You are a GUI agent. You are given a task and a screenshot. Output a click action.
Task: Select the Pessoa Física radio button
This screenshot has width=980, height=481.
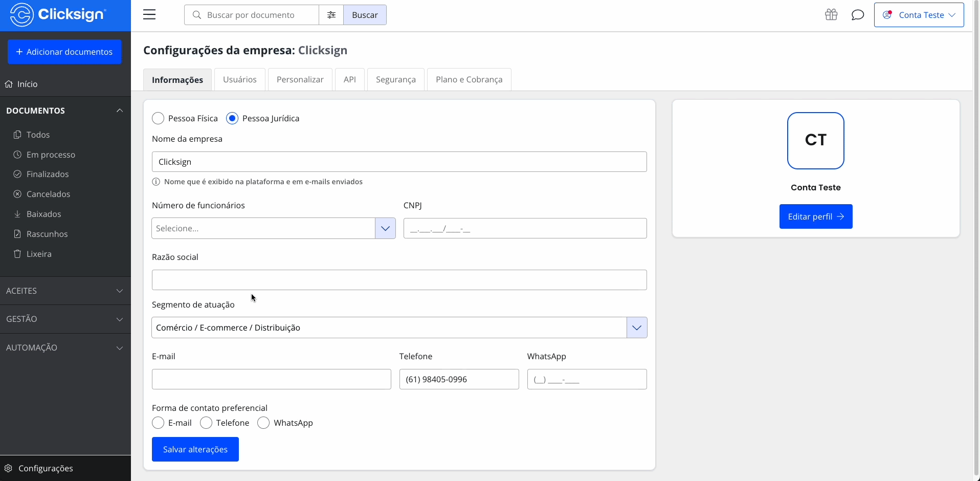(x=158, y=118)
